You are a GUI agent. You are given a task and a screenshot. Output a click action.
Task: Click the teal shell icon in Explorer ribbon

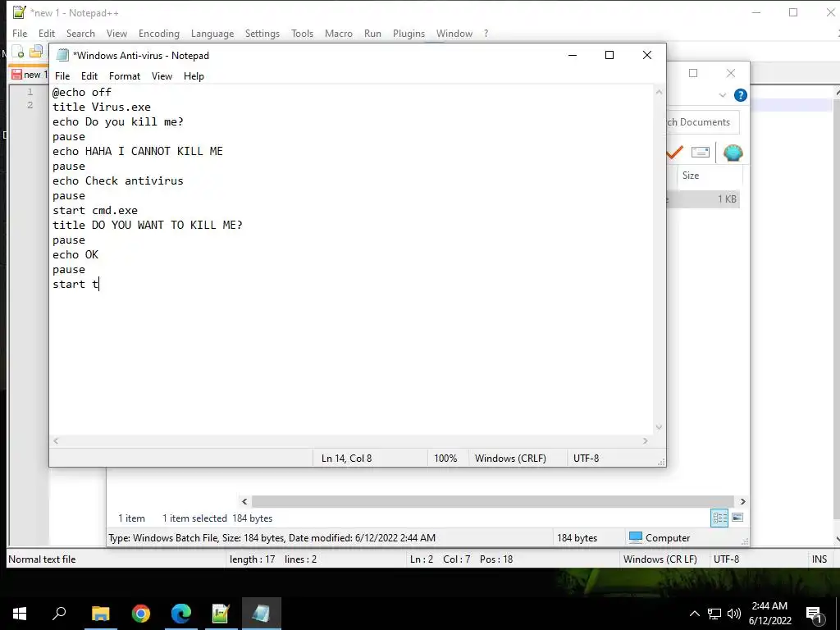733,153
